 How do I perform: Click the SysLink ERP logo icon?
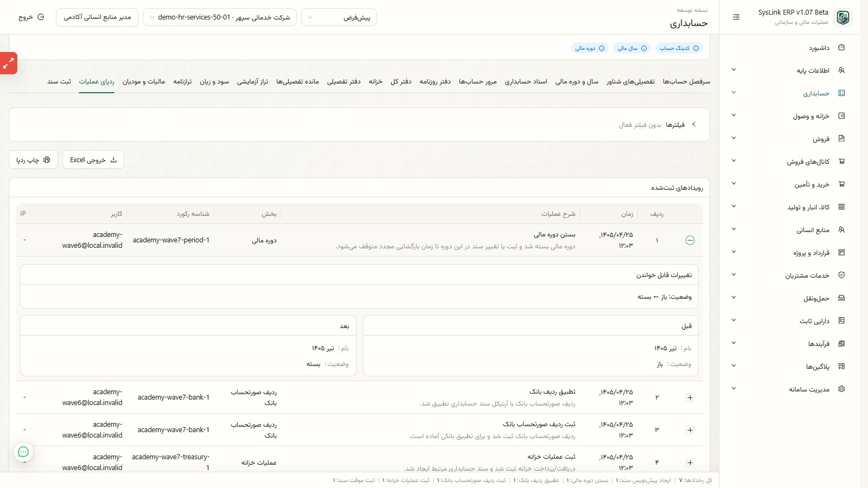pyautogui.click(x=843, y=17)
